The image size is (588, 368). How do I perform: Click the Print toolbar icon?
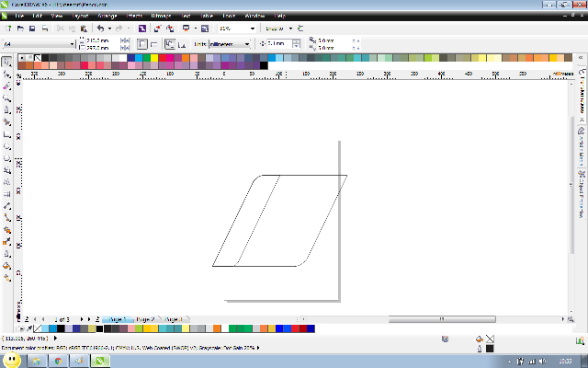(45, 29)
